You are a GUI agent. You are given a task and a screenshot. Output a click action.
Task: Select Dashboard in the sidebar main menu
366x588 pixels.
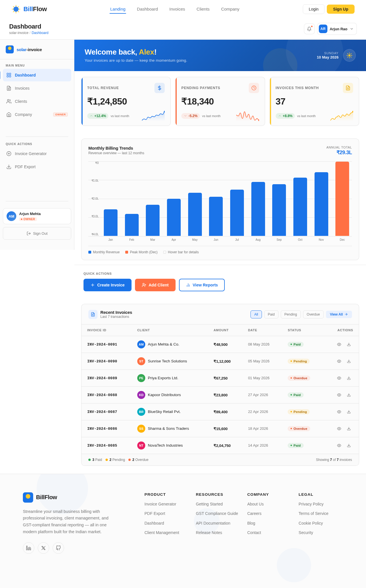pyautogui.click(x=37, y=75)
